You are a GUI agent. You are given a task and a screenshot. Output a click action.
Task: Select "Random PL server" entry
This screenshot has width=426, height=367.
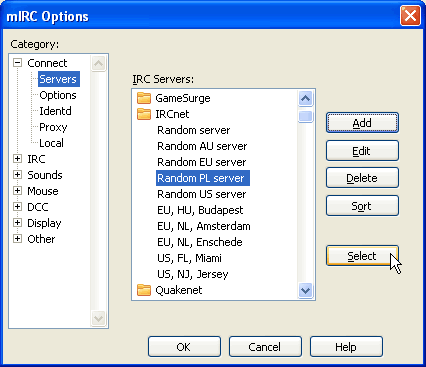[x=203, y=178]
